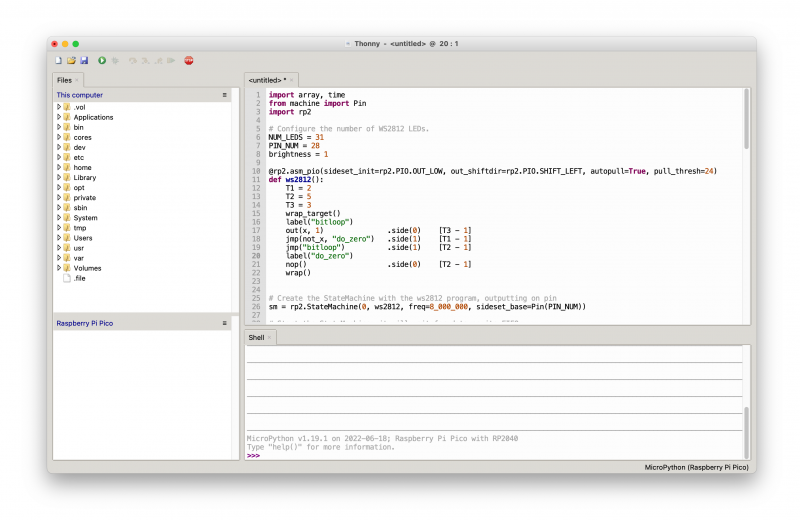Select the Files tab
Screen dimensions: 800x520
[x=64, y=79]
